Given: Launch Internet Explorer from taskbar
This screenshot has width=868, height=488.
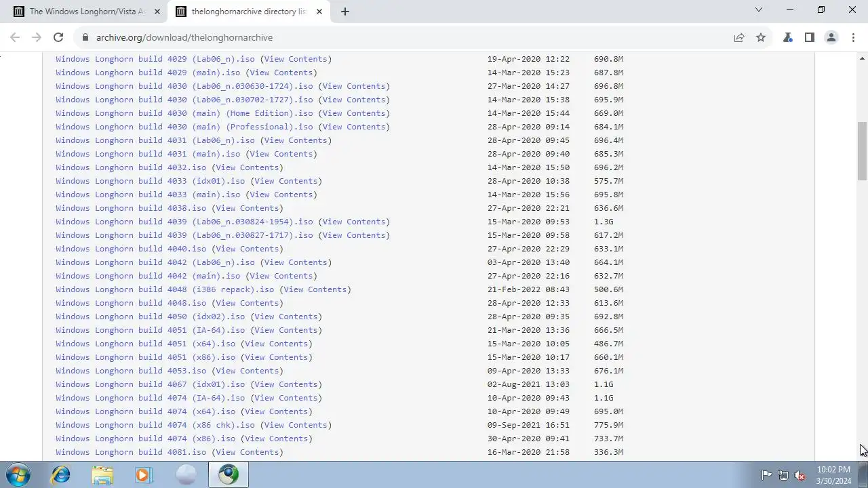Looking at the screenshot, I should (x=61, y=474).
